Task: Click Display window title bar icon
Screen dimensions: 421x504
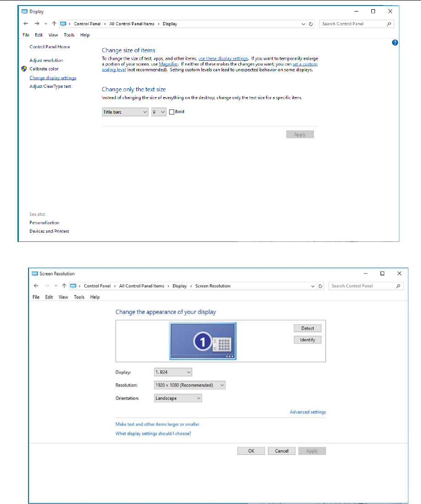Action: (x=24, y=11)
